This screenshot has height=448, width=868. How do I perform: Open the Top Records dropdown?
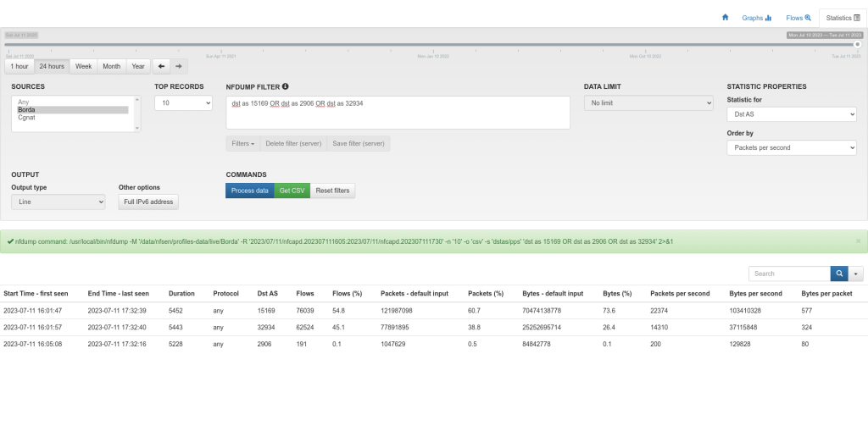coord(183,102)
